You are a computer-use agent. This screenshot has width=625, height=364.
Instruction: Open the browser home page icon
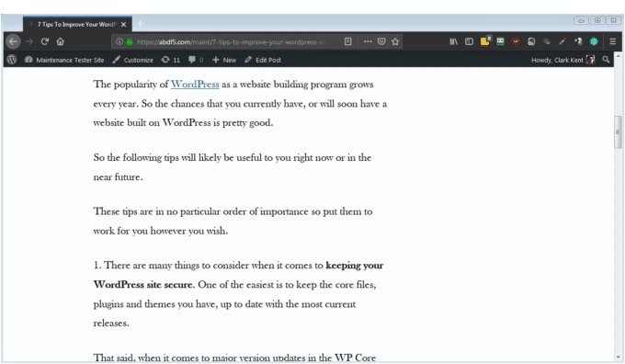point(60,41)
